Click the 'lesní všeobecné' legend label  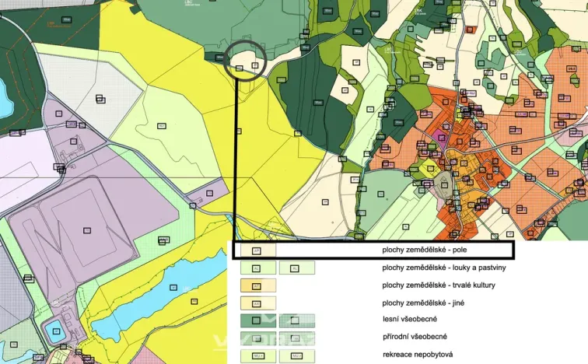click(410, 319)
